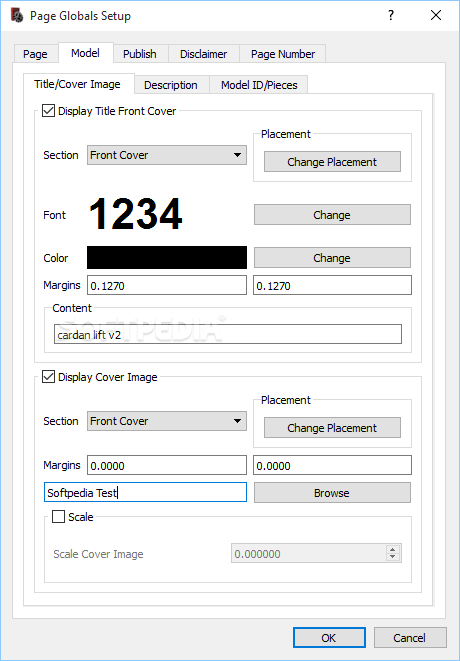Click the second cover image Margins field
This screenshot has height=661, width=460.
point(332,465)
